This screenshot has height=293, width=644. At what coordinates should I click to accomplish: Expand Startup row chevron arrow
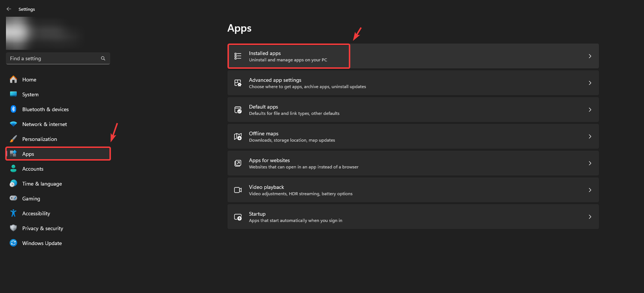[x=590, y=217]
